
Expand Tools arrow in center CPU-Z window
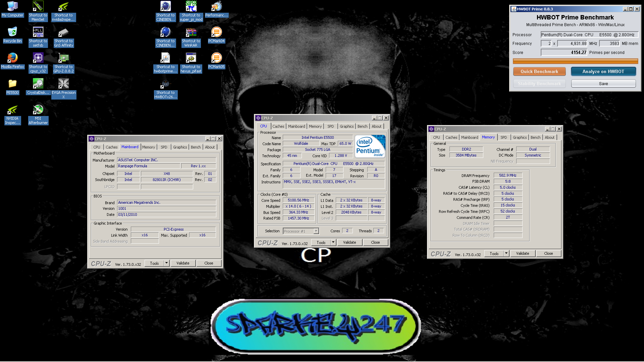(333, 242)
